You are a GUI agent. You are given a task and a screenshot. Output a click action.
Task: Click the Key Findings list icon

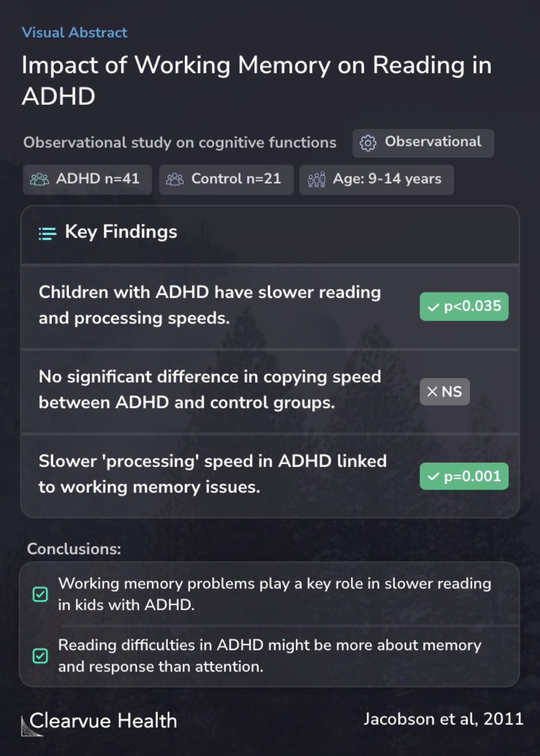(47, 233)
